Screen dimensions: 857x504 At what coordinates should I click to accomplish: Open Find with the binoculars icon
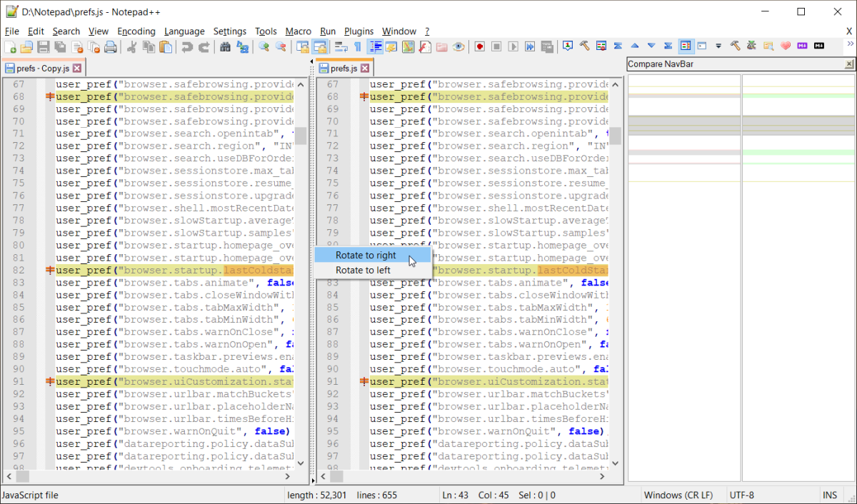[225, 47]
